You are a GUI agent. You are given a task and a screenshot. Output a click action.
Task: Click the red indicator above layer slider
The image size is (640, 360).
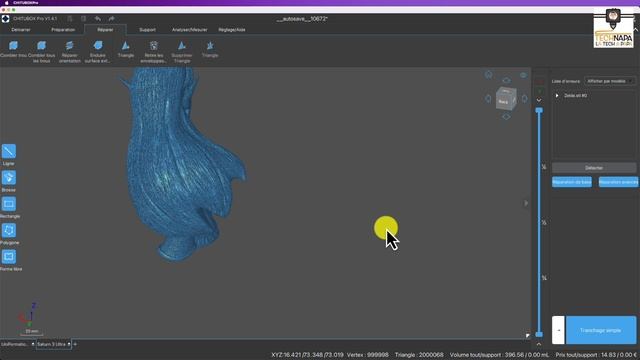pyautogui.click(x=539, y=81)
